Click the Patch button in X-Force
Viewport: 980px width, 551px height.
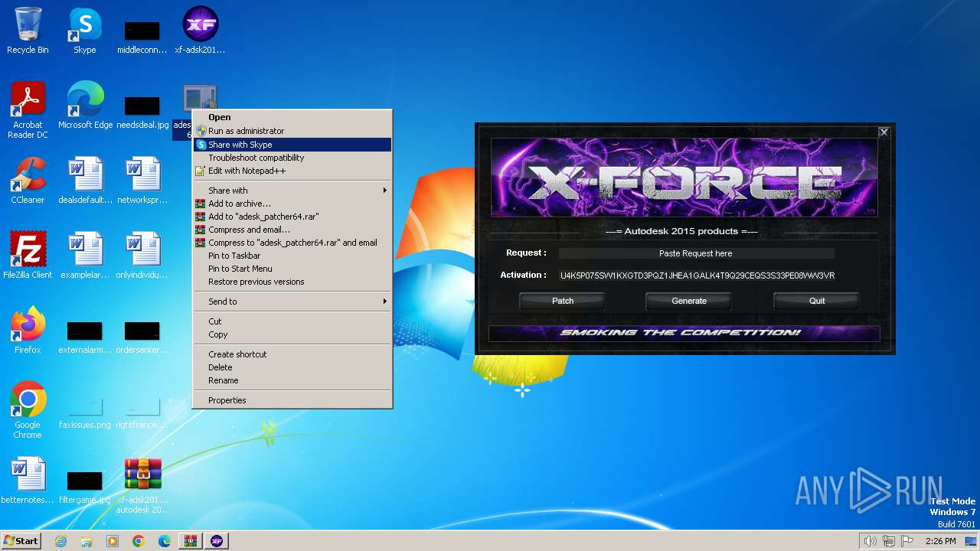563,301
